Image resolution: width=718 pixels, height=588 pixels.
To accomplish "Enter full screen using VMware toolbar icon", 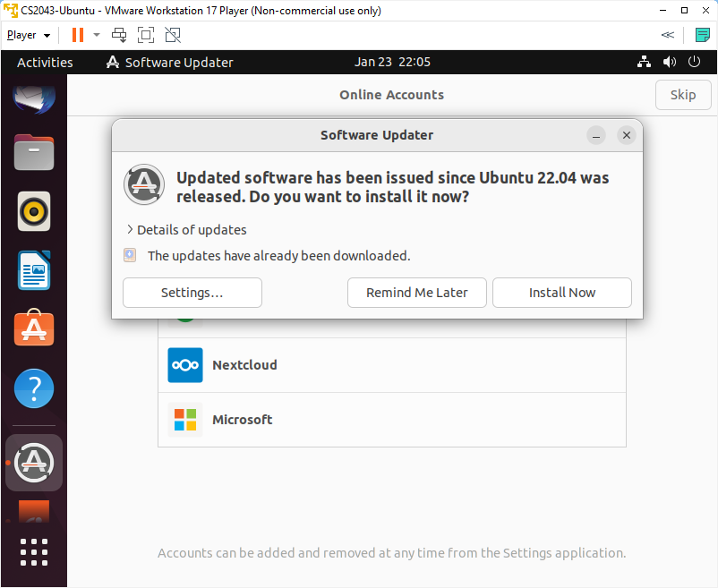I will (146, 35).
